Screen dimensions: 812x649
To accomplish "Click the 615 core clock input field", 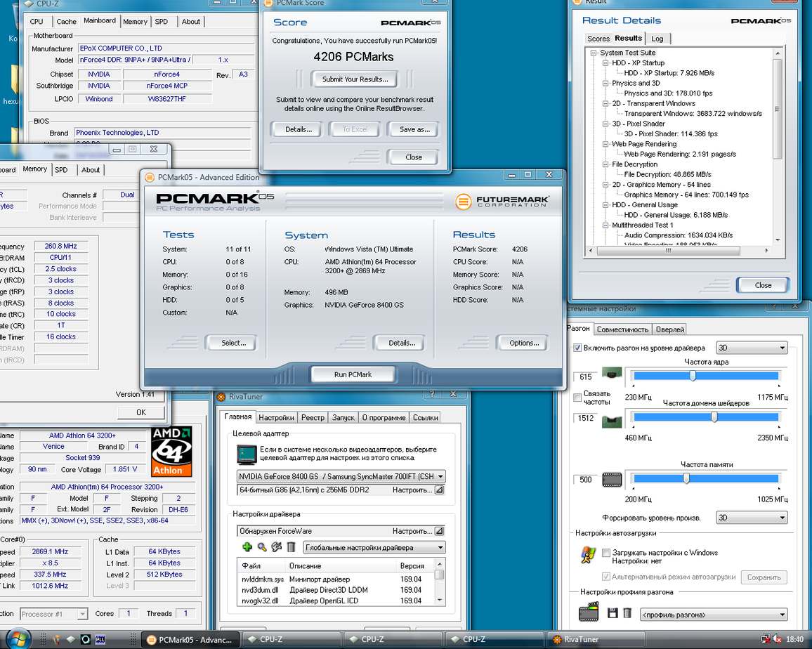I will 587,376.
